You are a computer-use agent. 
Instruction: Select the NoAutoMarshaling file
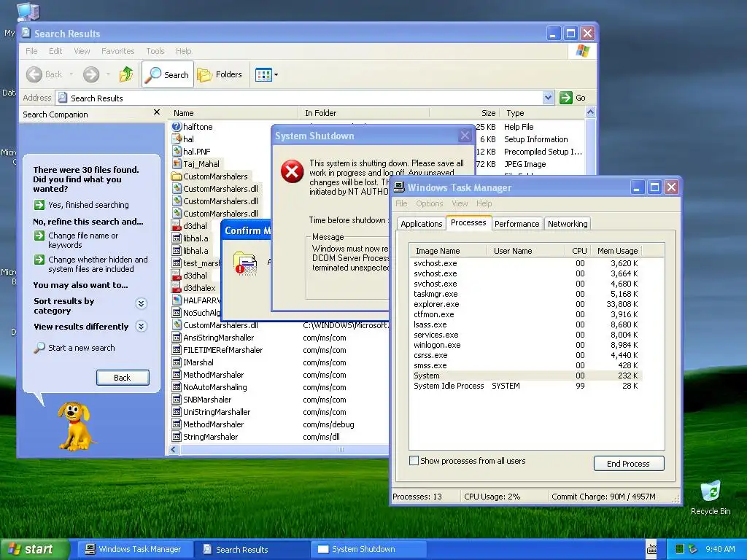point(215,387)
